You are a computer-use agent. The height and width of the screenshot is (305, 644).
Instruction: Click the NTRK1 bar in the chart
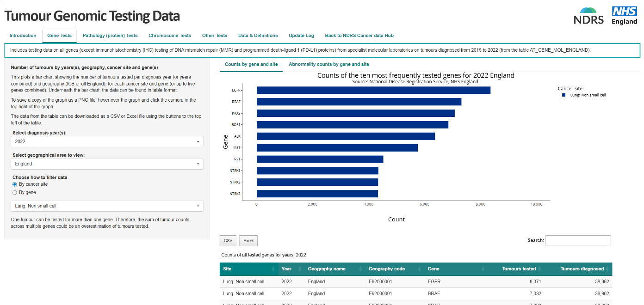tap(317, 171)
